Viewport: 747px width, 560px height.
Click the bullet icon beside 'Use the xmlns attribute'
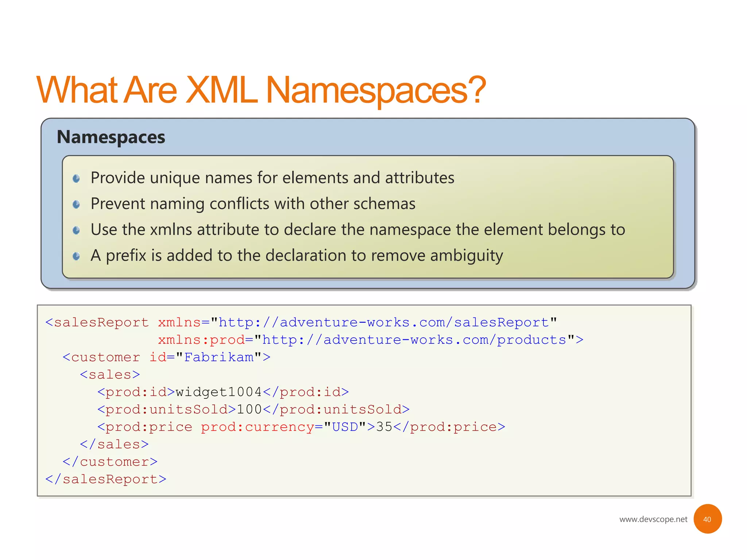76,230
